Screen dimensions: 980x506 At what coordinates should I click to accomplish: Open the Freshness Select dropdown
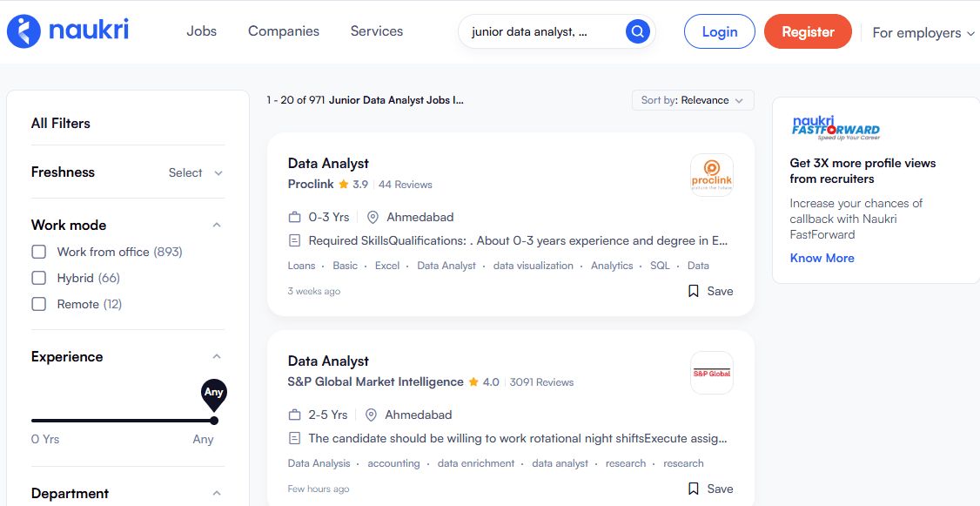194,172
